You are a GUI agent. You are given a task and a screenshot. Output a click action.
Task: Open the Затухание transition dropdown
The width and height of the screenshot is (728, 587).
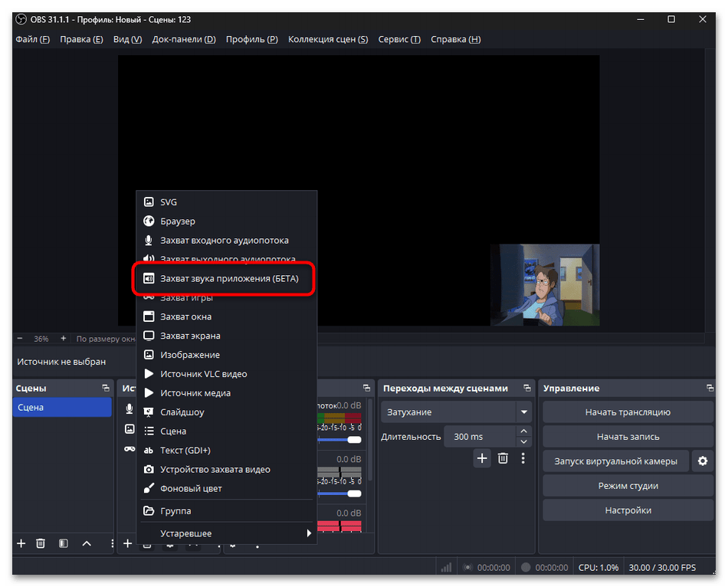pyautogui.click(x=456, y=412)
